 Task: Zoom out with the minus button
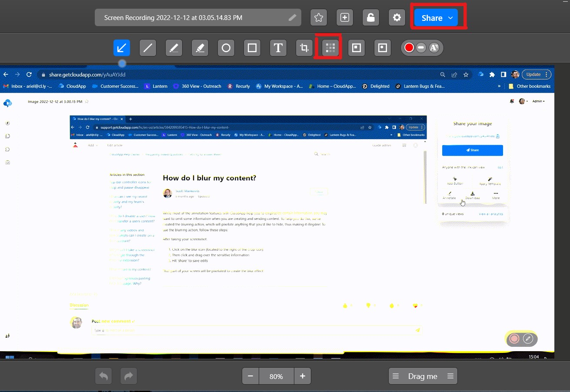pos(250,376)
